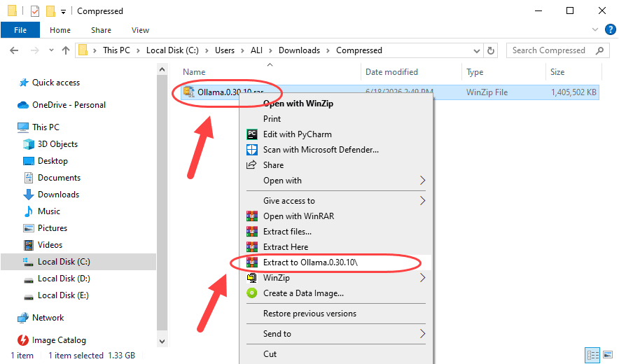
Task: Click the Microsoft Defender shield icon
Action: [252, 150]
